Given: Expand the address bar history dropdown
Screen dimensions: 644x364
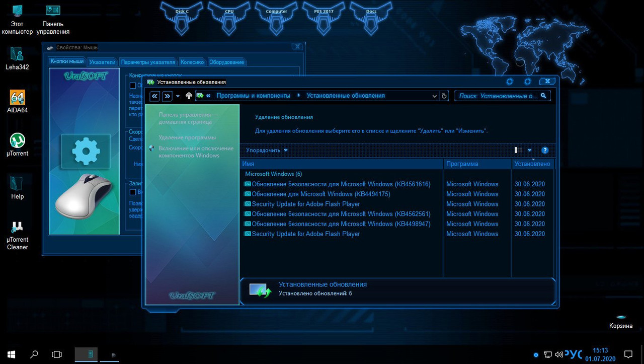Looking at the screenshot, I should [x=435, y=96].
